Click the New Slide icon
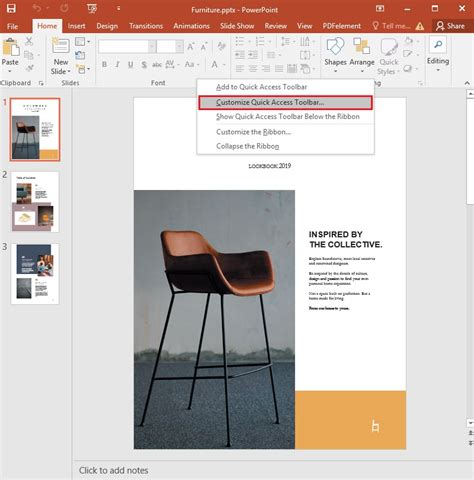 (x=61, y=46)
